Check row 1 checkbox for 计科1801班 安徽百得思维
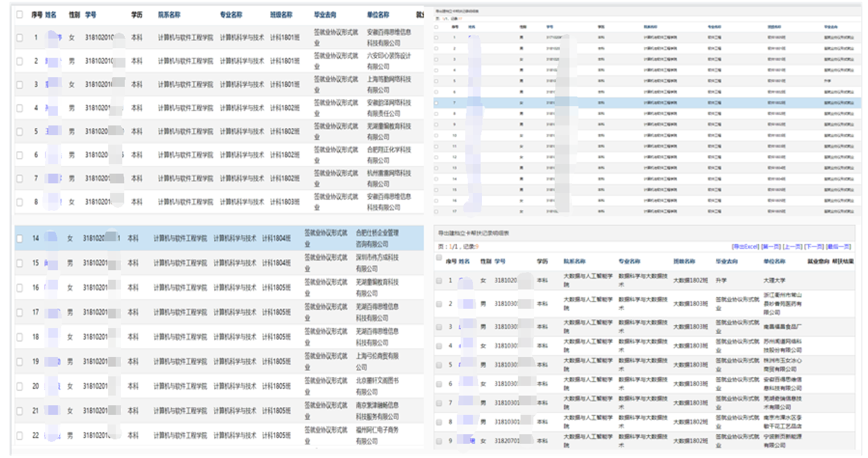 20,38
